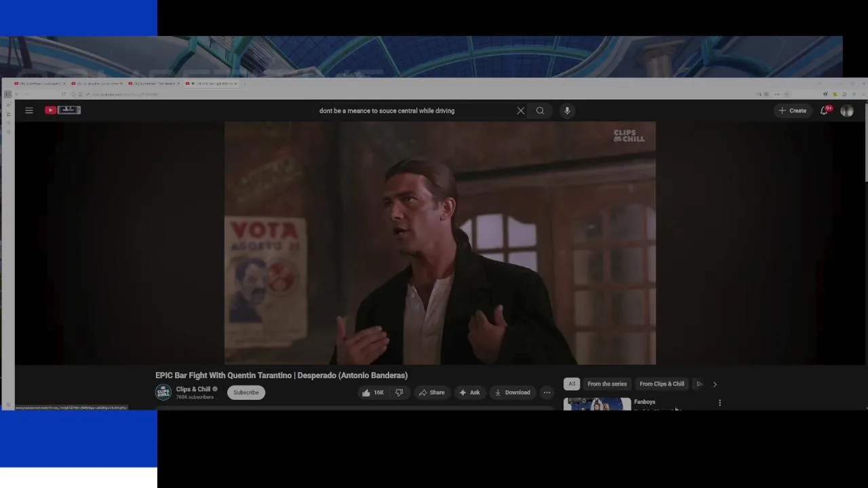Screen dimensions: 868x488
Task: Switch to the second browser tab
Action: point(97,83)
